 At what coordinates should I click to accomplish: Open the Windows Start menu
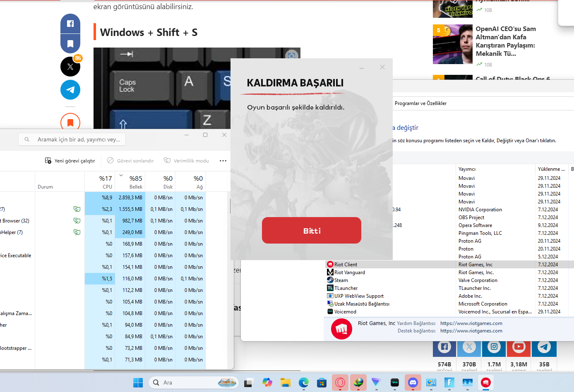[x=138, y=383]
